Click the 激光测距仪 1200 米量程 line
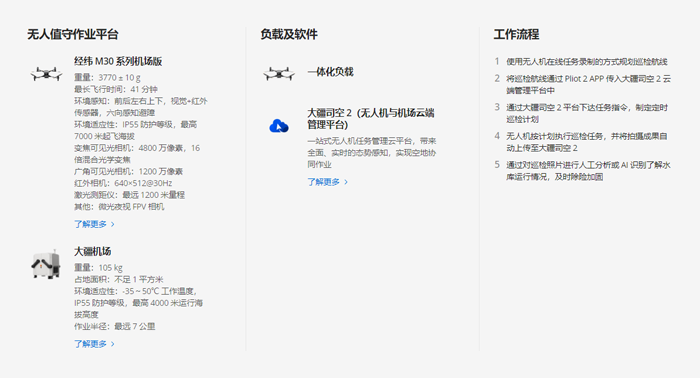700x378 pixels. point(129,195)
